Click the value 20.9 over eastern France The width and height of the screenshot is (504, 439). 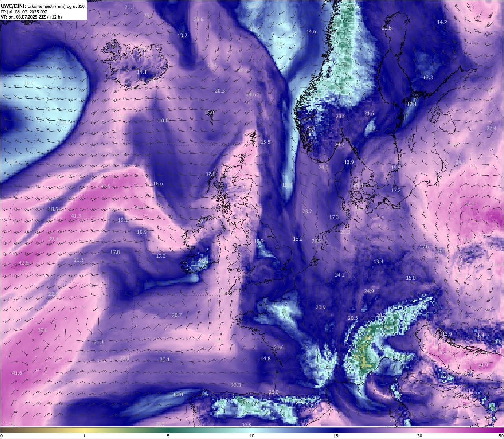click(x=321, y=307)
